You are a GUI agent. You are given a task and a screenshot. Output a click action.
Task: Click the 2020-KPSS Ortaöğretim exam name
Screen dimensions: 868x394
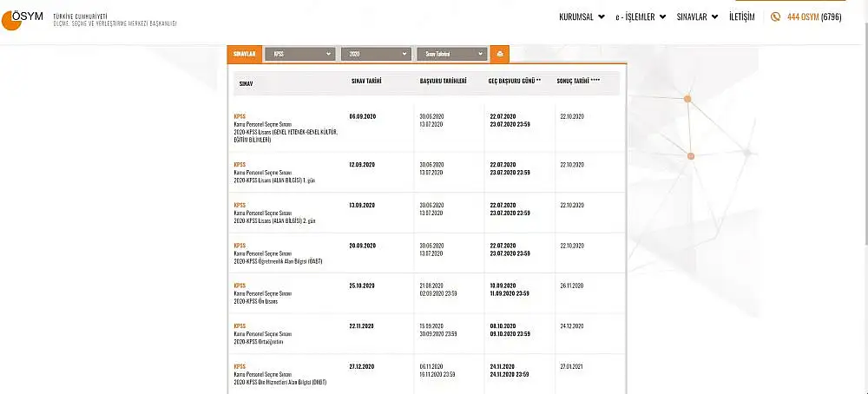(259, 342)
